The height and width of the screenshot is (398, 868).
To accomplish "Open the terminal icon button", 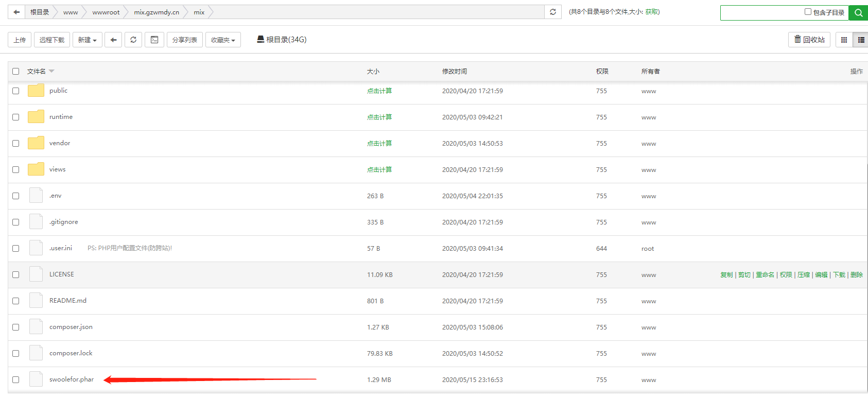I will pyautogui.click(x=154, y=40).
